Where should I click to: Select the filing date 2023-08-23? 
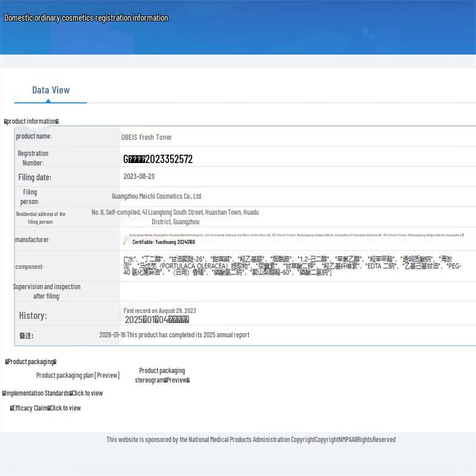pos(139,176)
